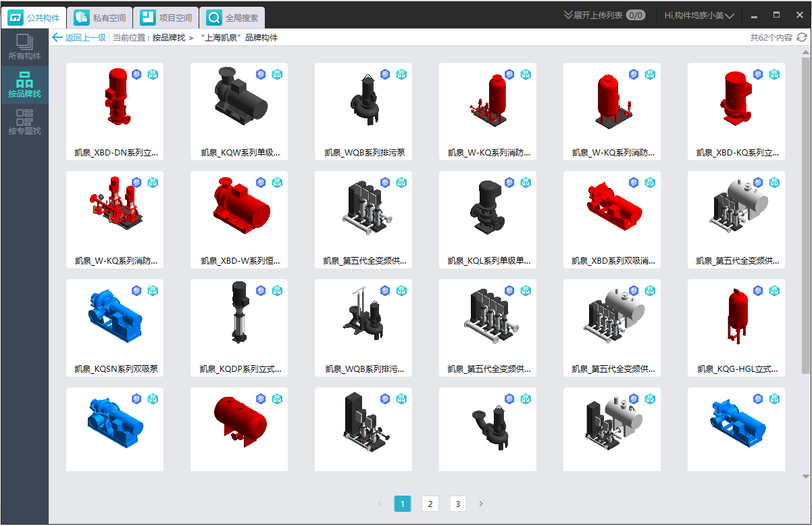
Task: Click the 0/0 upload count badge
Action: click(635, 15)
